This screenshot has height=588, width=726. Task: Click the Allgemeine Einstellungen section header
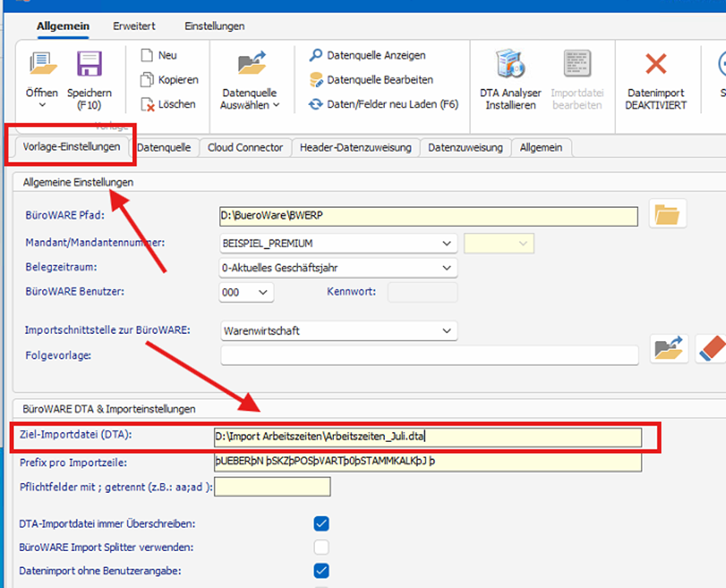(x=78, y=182)
